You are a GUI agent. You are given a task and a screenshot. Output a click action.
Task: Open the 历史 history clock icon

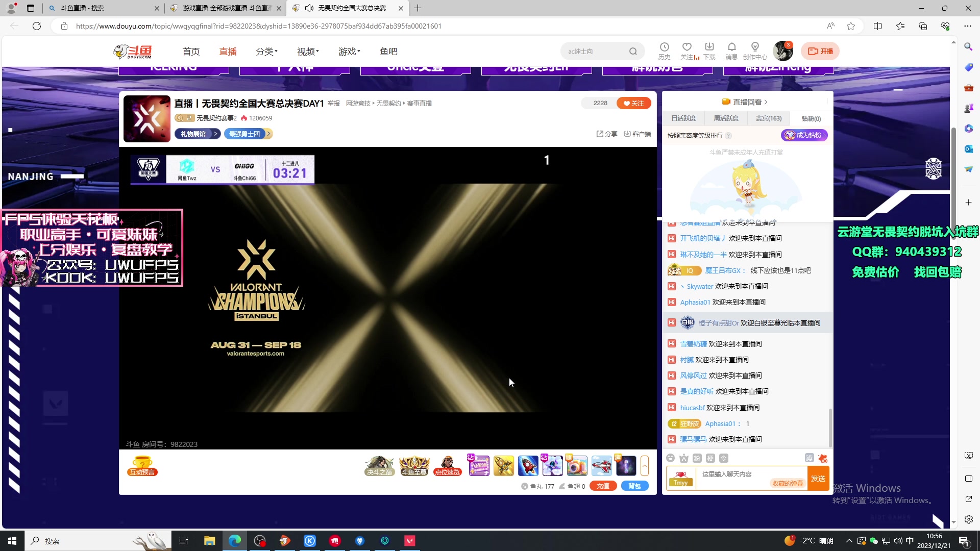(664, 51)
